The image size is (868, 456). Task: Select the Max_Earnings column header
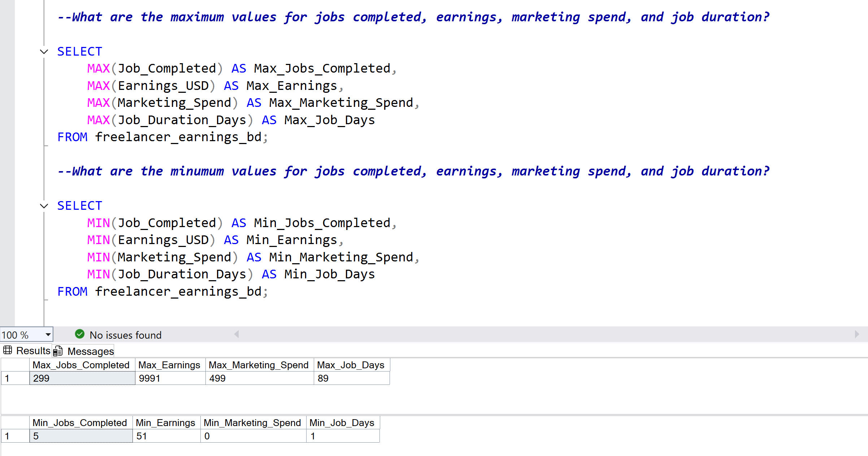coord(169,365)
